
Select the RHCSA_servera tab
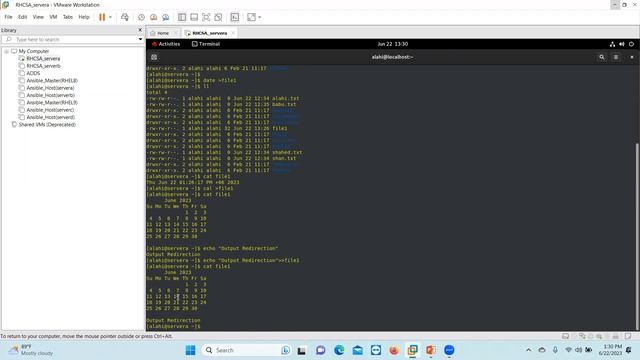click(209, 33)
